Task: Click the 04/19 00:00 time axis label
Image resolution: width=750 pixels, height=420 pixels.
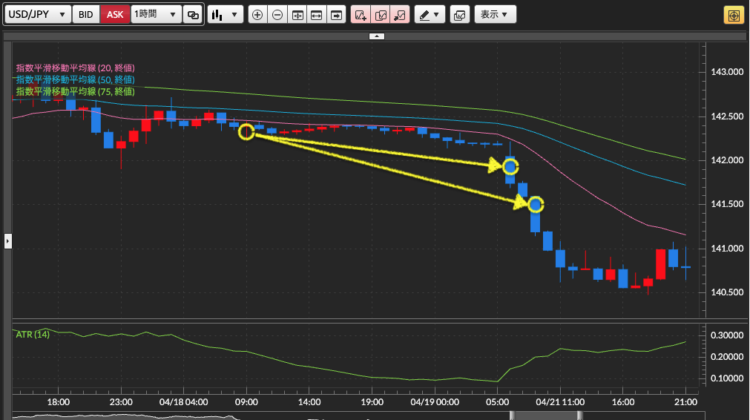Action: click(x=435, y=402)
